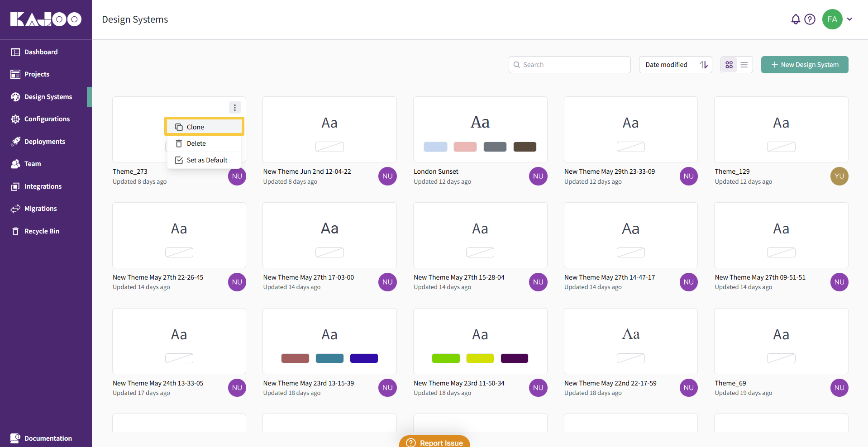Open the help question mark icon
Screen dimensions: 868x447
pos(810,19)
